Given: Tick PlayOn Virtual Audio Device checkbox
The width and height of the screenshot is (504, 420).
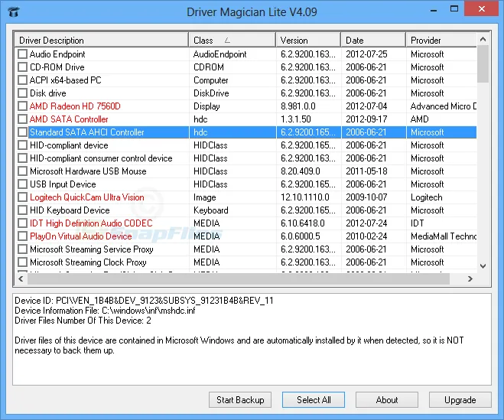Looking at the screenshot, I should tap(22, 236).
